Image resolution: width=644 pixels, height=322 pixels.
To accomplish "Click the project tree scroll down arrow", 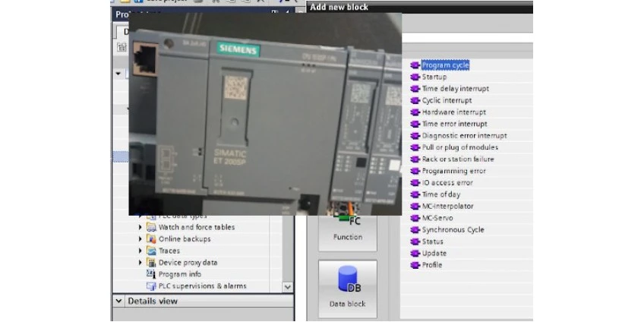I will pos(288,287).
